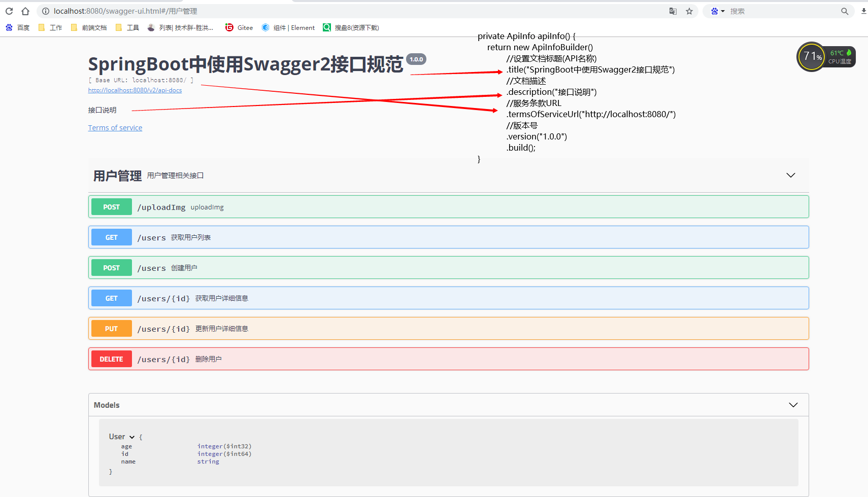Click the 接口说明 description text

[x=103, y=110]
